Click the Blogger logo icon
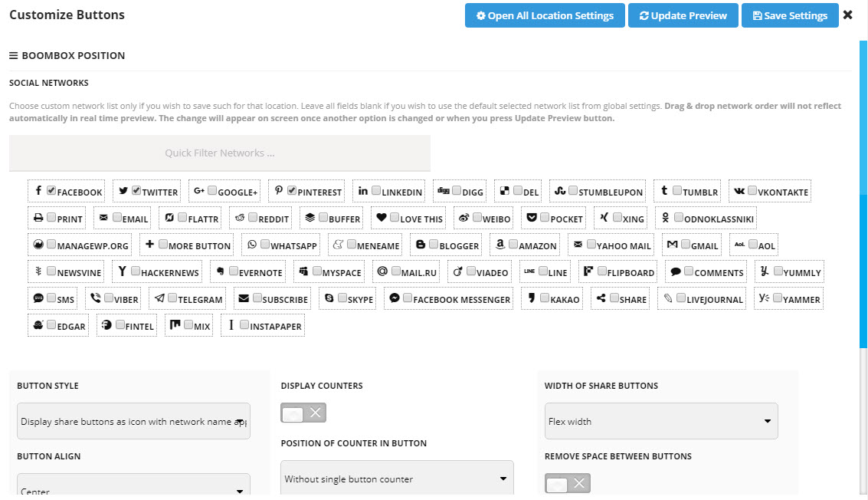The height and width of the screenshot is (500, 868). pyautogui.click(x=421, y=245)
